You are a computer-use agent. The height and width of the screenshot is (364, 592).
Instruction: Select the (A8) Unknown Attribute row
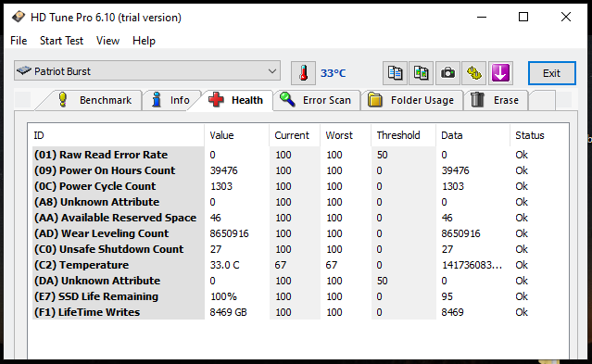coord(300,202)
